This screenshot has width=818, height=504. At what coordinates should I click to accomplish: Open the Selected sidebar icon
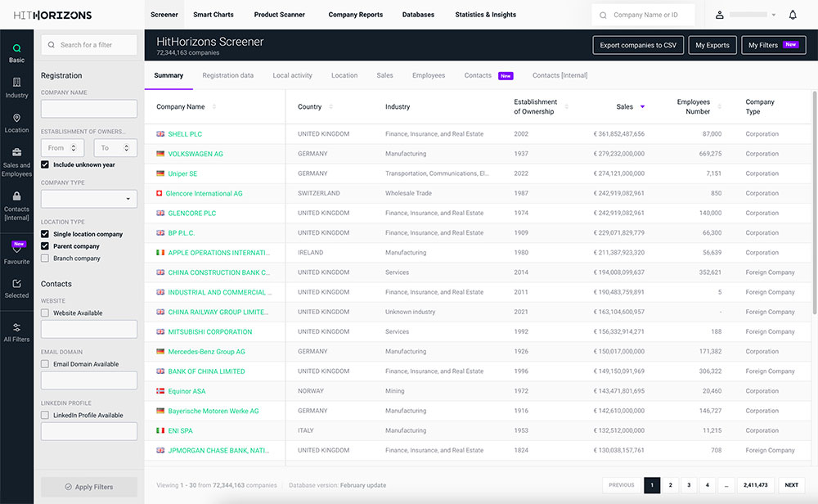[x=16, y=288]
